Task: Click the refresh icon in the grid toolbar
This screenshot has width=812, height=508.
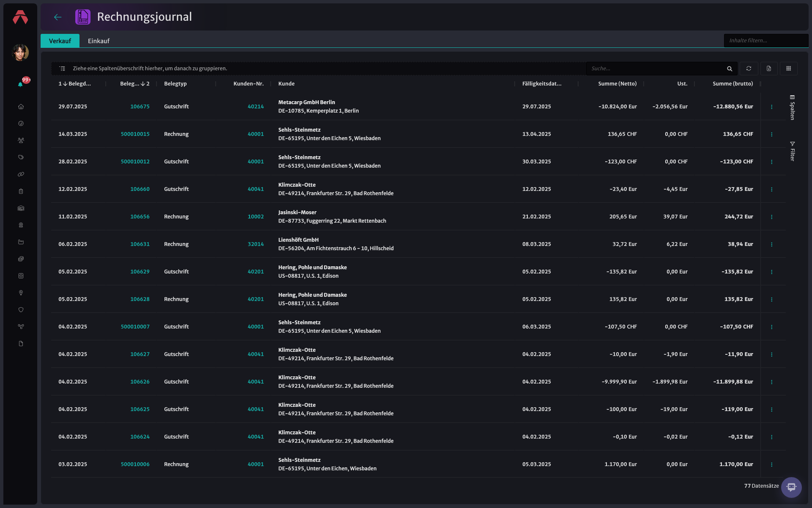Action: tap(749, 69)
